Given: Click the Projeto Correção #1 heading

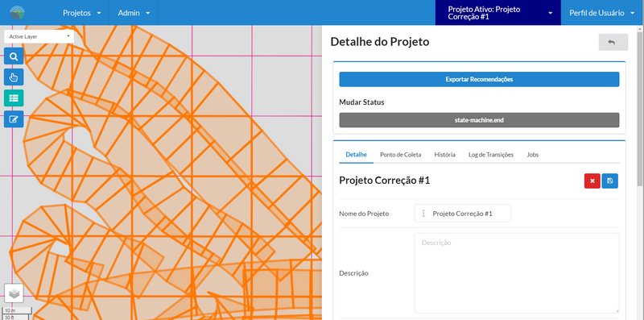Looking at the screenshot, I should coord(385,181).
